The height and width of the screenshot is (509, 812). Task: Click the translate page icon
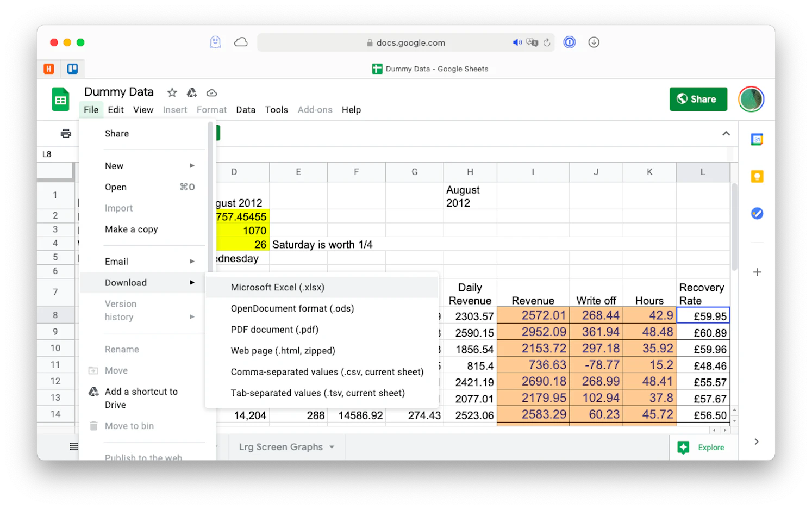point(532,42)
